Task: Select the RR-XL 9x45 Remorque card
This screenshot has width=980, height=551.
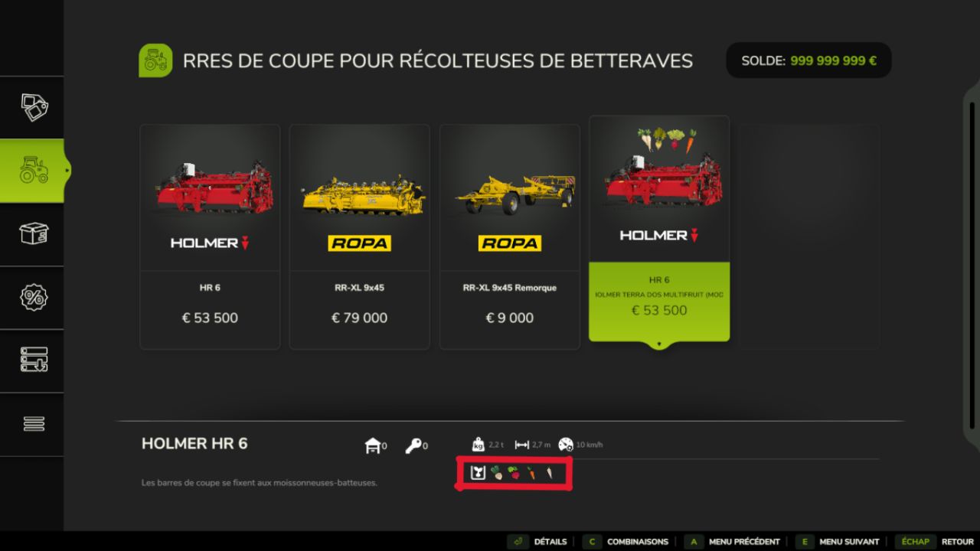Action: (509, 236)
